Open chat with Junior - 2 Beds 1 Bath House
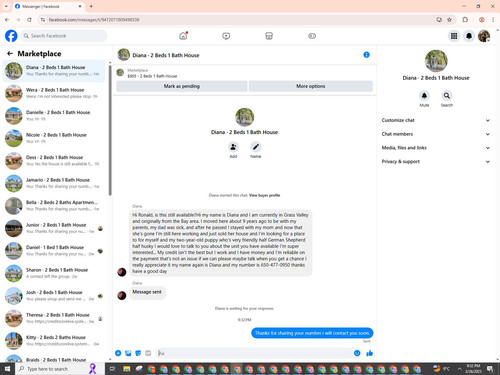Screen dimensions: 500x375 [x=54, y=228]
